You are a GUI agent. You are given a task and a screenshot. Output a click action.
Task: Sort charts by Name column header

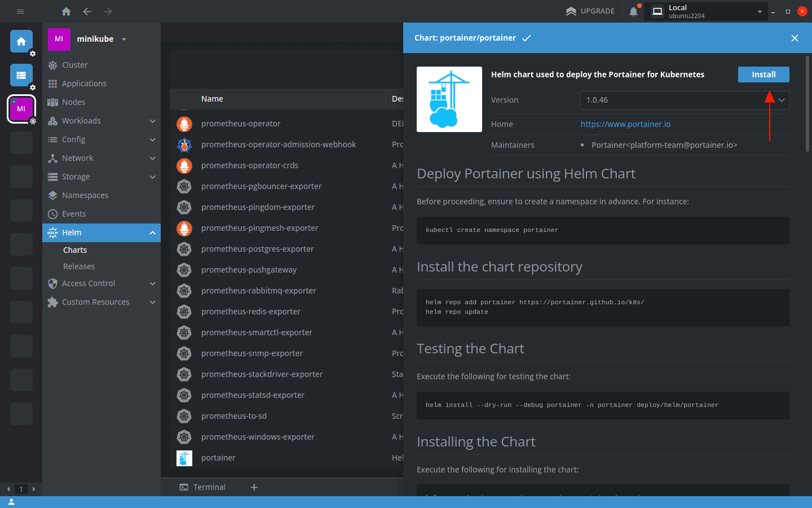point(212,99)
